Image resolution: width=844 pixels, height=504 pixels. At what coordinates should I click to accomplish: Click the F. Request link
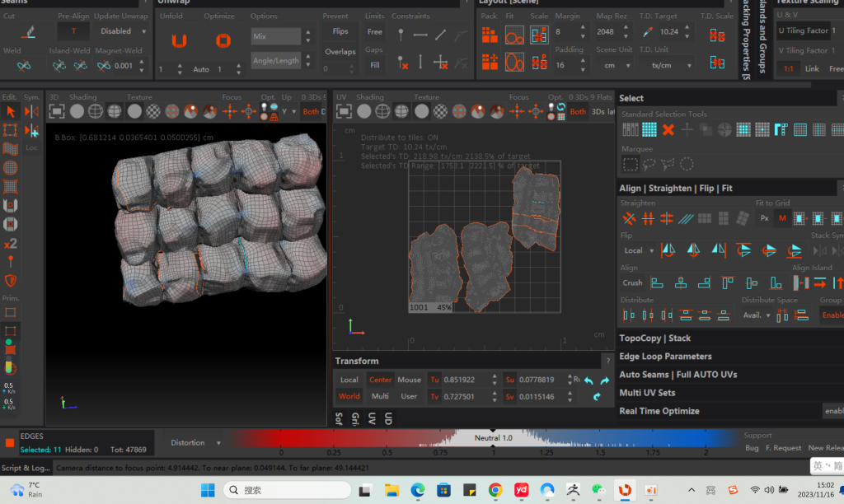pyautogui.click(x=783, y=448)
